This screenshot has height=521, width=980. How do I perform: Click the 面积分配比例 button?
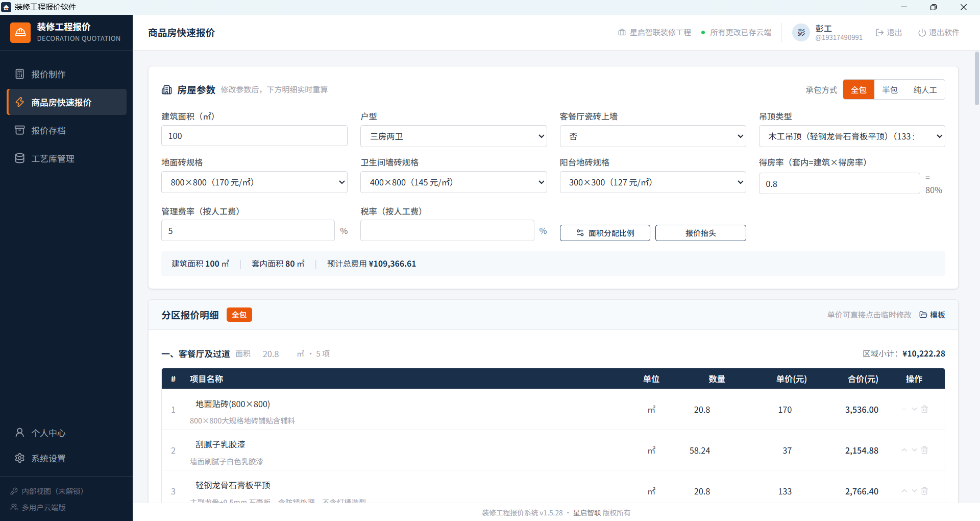click(605, 233)
